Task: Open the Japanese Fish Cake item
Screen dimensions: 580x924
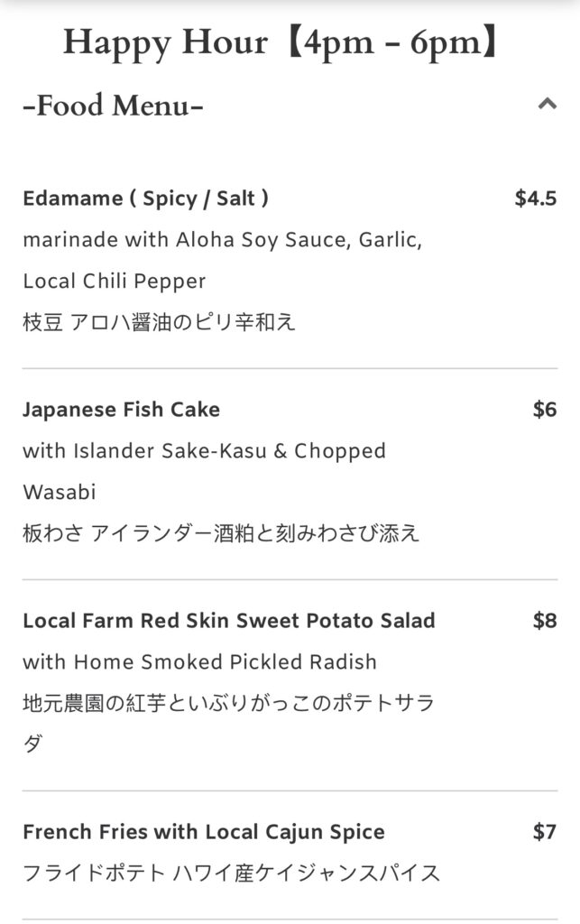Action: pyautogui.click(x=121, y=410)
